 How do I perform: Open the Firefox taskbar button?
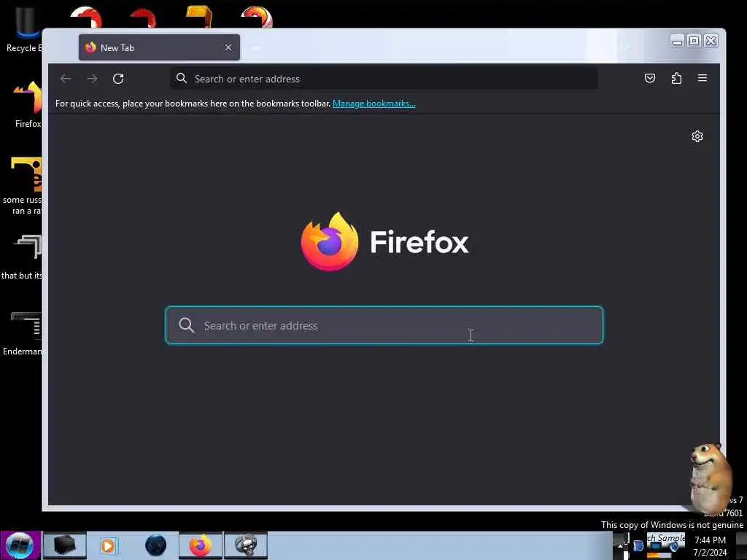tap(200, 545)
